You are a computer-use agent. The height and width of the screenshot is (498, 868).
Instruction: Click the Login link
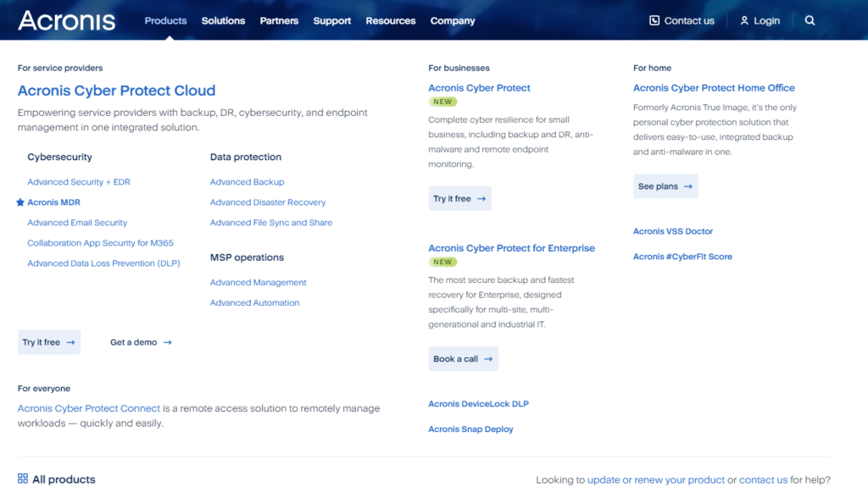(x=766, y=20)
